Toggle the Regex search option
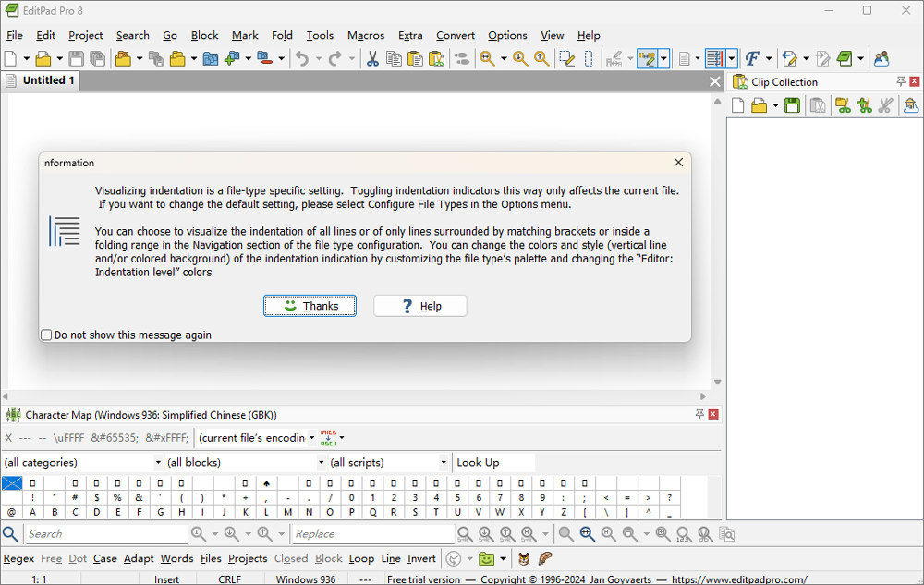Image resolution: width=924 pixels, height=585 pixels. 18,558
